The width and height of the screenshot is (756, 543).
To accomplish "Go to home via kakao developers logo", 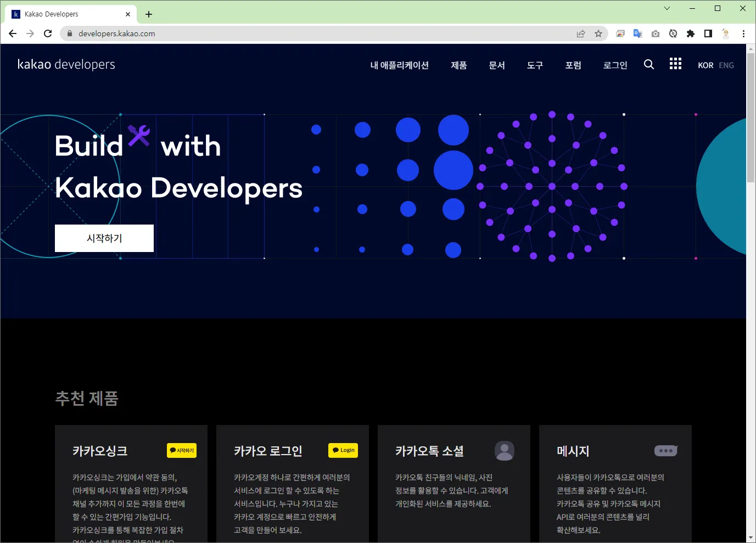I will pos(66,64).
